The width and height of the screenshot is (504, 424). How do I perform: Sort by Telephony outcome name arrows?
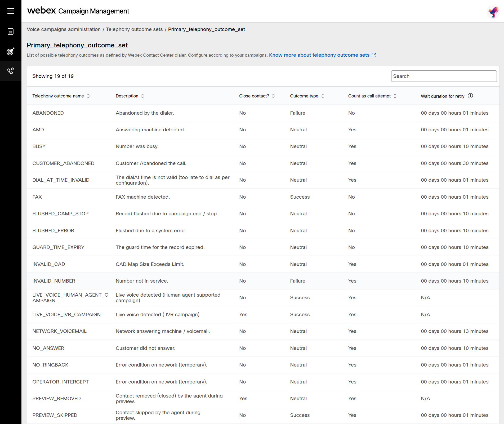[x=88, y=96]
